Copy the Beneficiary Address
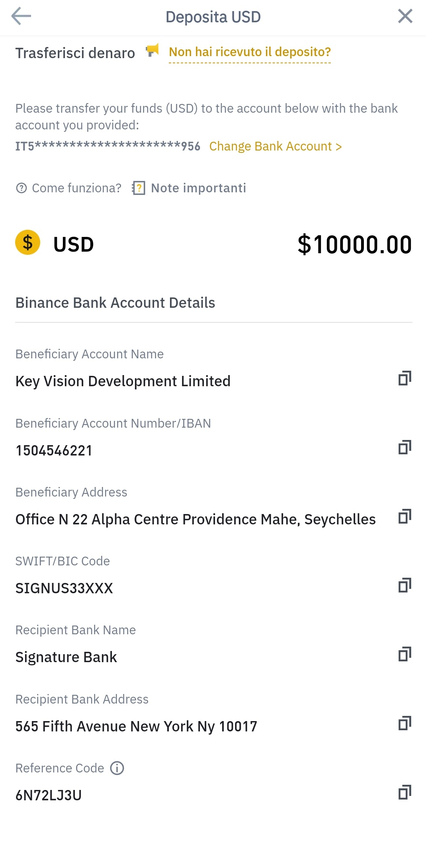Screen dimensions: 426x868 click(405, 516)
